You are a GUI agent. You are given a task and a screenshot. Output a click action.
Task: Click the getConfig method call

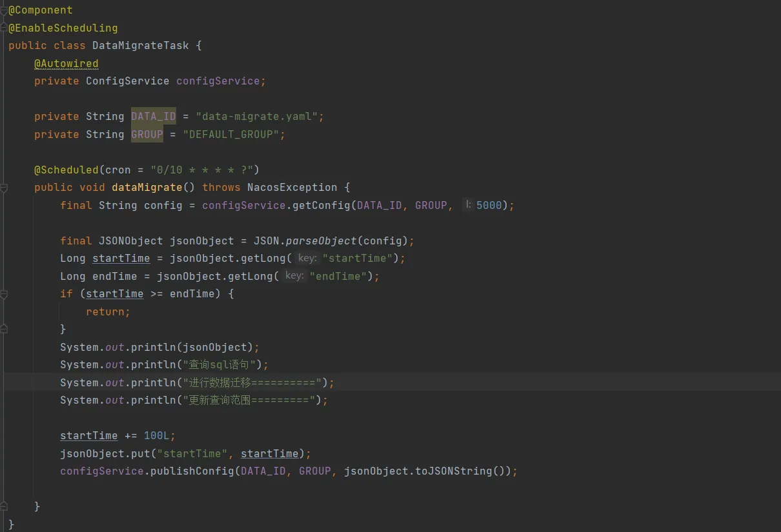[321, 205]
